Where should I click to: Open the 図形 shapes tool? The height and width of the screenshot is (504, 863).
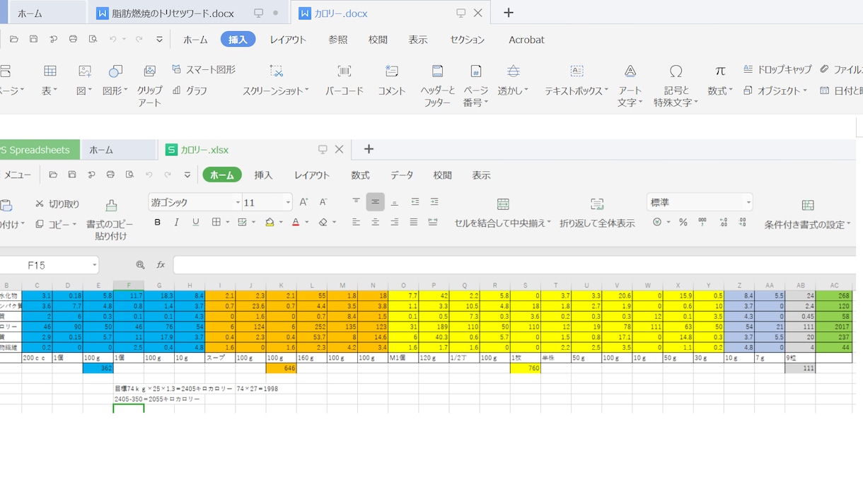(x=115, y=78)
